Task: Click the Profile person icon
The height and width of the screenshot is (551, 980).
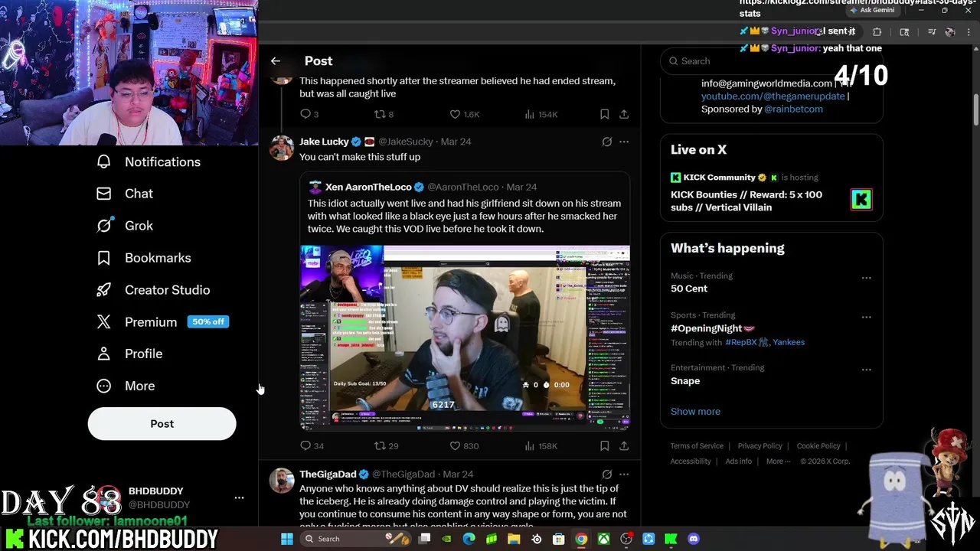Action: coord(103,354)
